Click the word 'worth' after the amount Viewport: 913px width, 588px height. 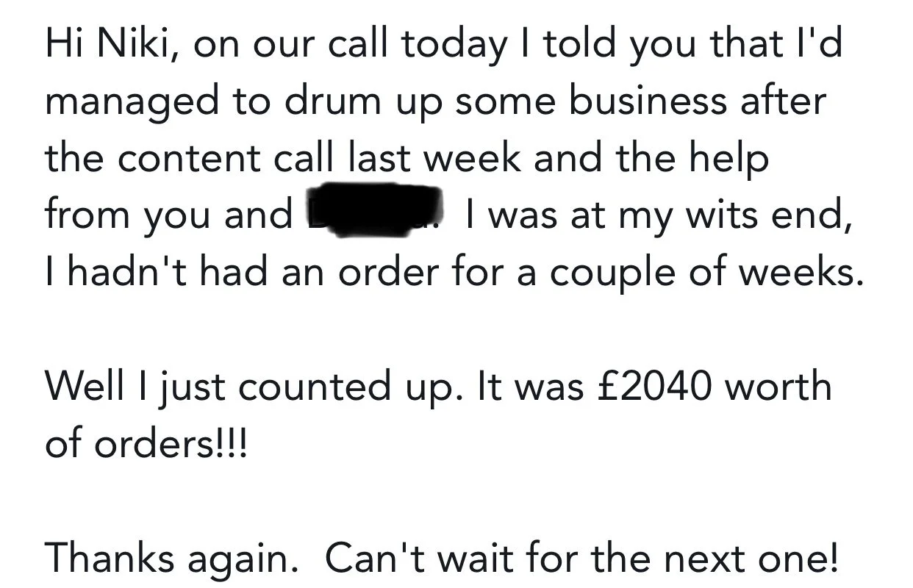(778, 387)
